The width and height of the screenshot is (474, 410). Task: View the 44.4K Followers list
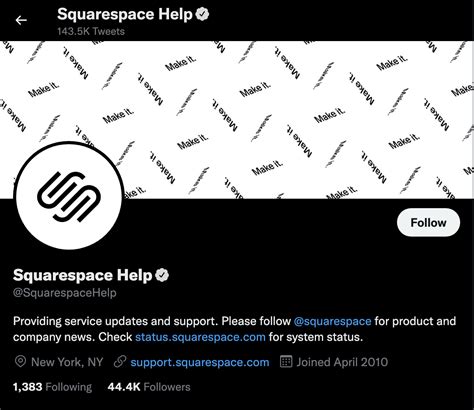coord(149,387)
